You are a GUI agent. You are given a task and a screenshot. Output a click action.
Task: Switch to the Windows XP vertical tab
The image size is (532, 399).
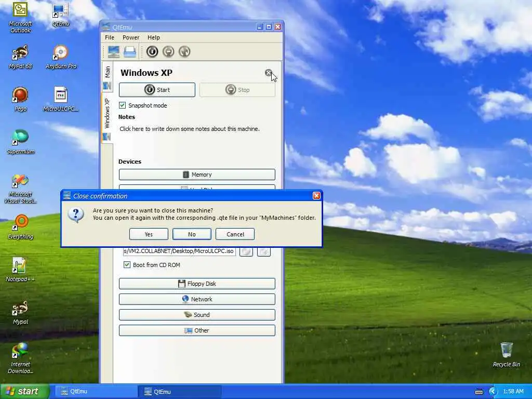click(108, 117)
